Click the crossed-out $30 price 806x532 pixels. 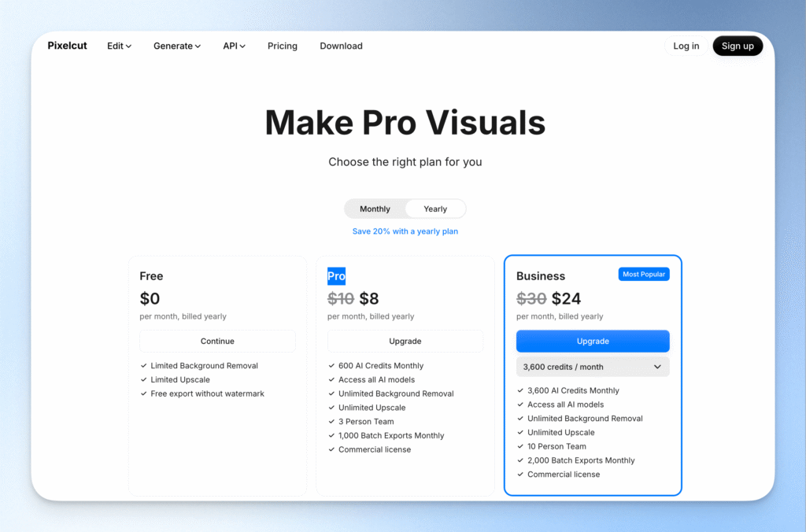coord(531,298)
